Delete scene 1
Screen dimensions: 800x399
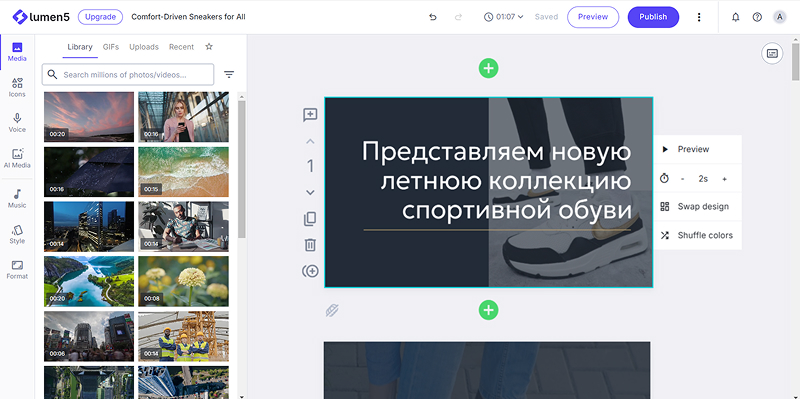point(310,245)
